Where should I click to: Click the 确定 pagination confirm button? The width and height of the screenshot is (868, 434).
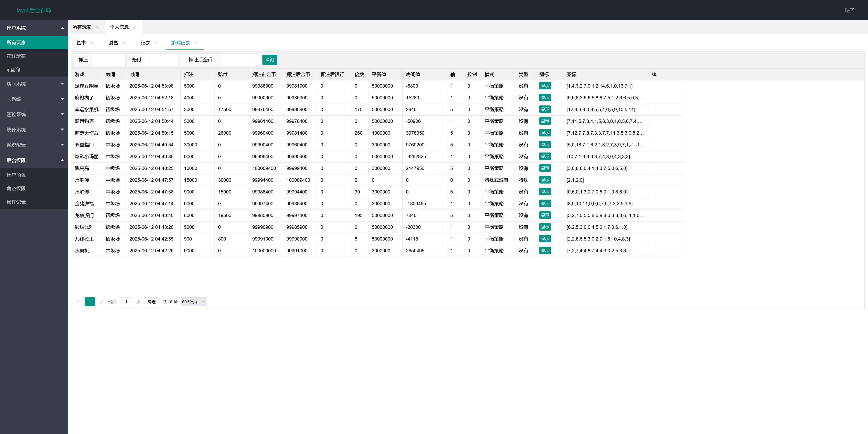pyautogui.click(x=151, y=302)
